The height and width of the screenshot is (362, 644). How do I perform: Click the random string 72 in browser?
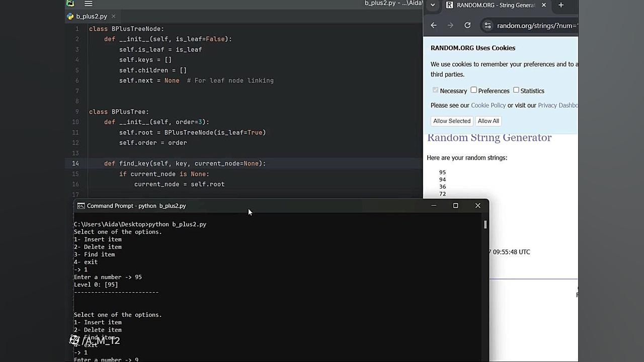point(442,194)
